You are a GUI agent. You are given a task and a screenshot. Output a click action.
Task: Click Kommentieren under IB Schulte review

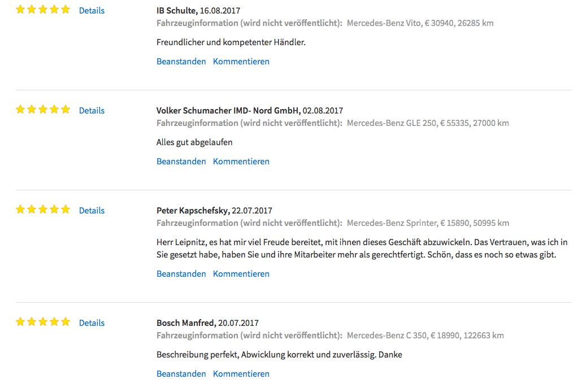point(241,62)
